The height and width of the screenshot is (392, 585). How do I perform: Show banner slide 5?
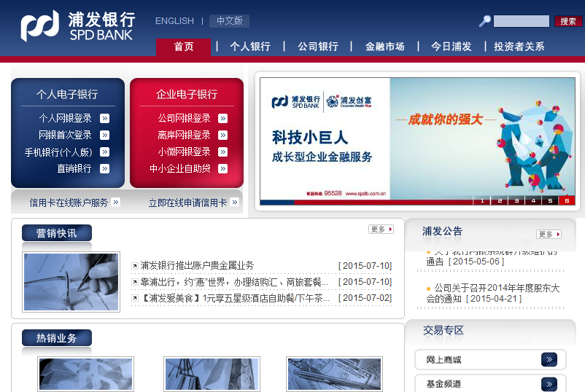[x=550, y=200]
